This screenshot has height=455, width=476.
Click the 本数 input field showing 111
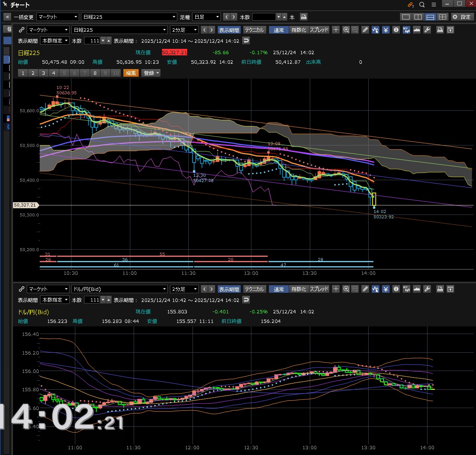(x=92, y=40)
